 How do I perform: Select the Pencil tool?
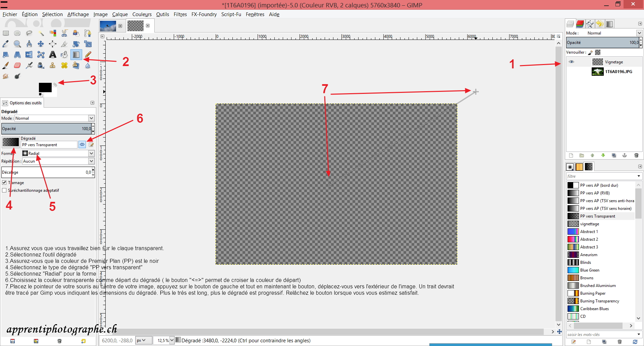88,55
